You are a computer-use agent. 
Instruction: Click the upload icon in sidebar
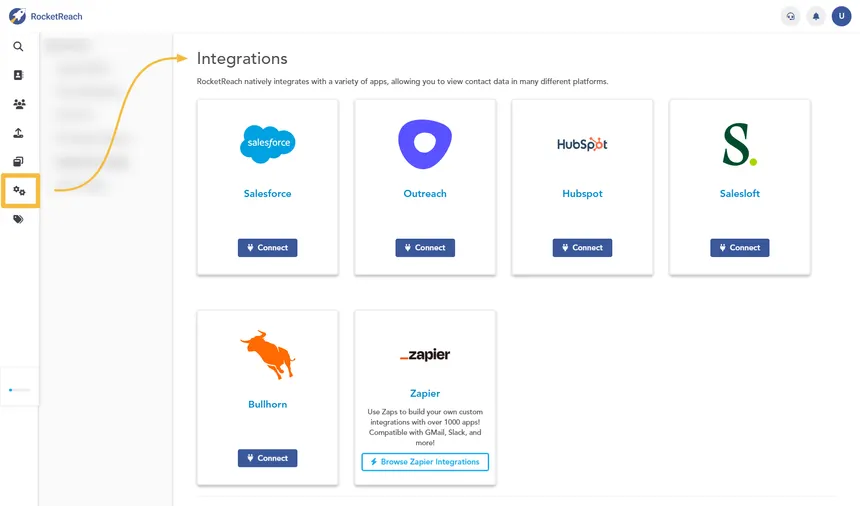pos(18,133)
